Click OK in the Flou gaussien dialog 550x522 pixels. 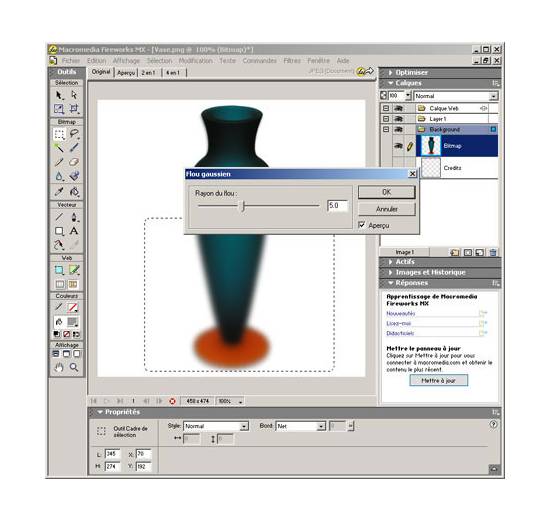click(387, 192)
